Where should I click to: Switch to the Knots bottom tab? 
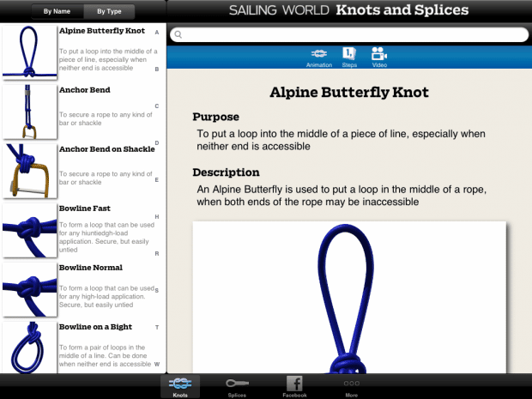[180, 386]
